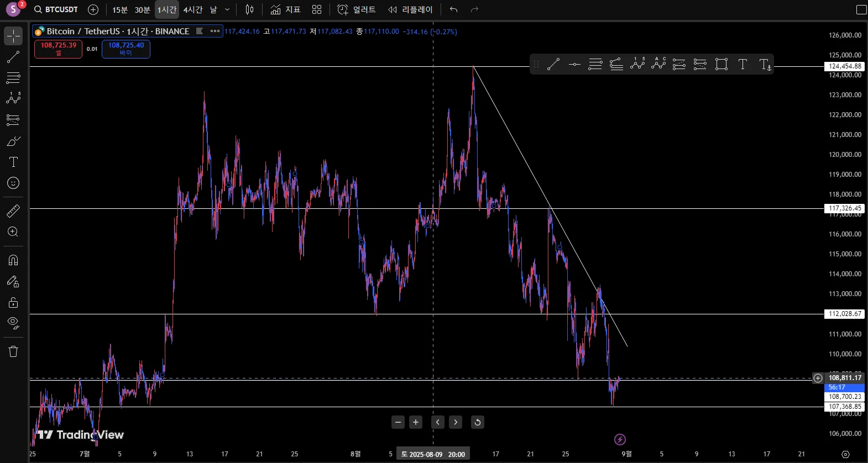
Task: Select the ruler measure tool
Action: click(x=13, y=211)
